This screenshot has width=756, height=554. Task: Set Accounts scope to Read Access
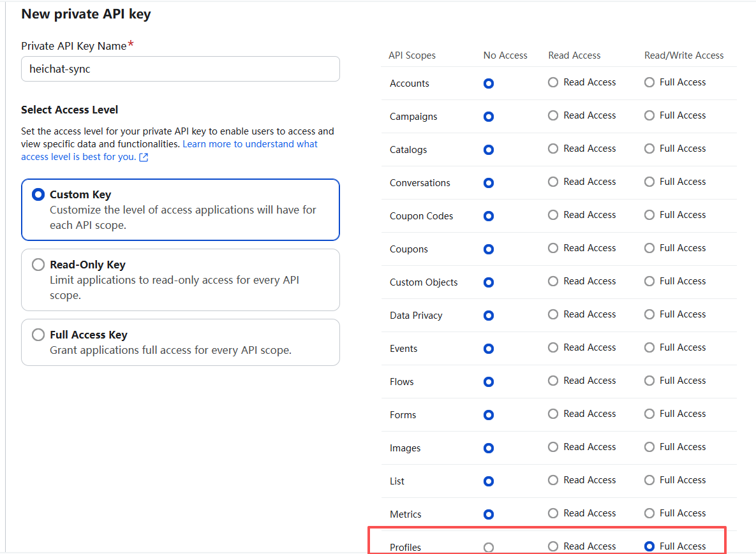click(x=553, y=82)
